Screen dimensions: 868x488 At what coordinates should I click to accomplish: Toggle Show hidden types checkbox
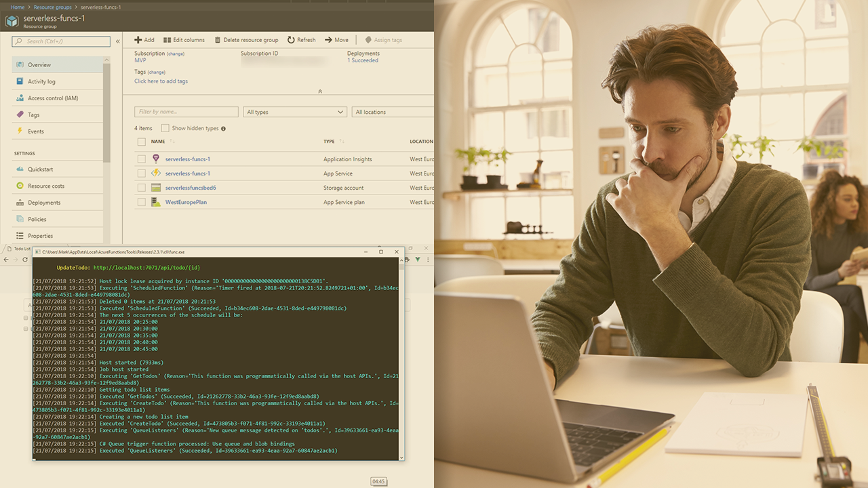(165, 128)
